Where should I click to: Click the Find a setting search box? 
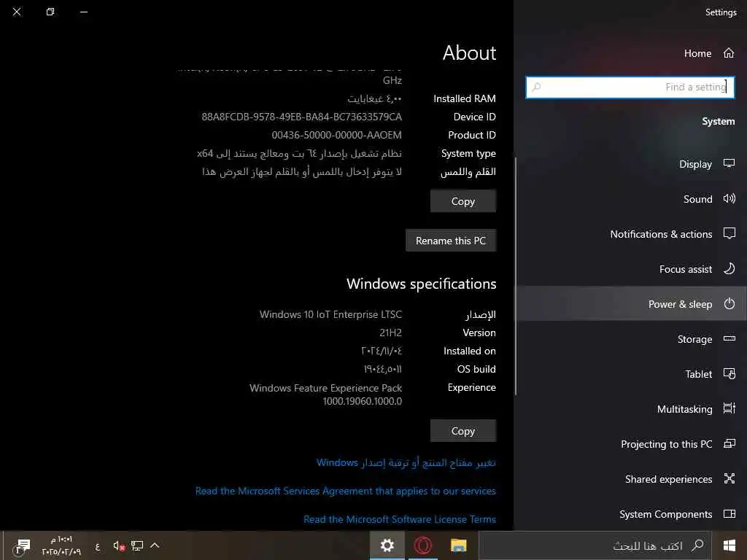tap(630, 87)
